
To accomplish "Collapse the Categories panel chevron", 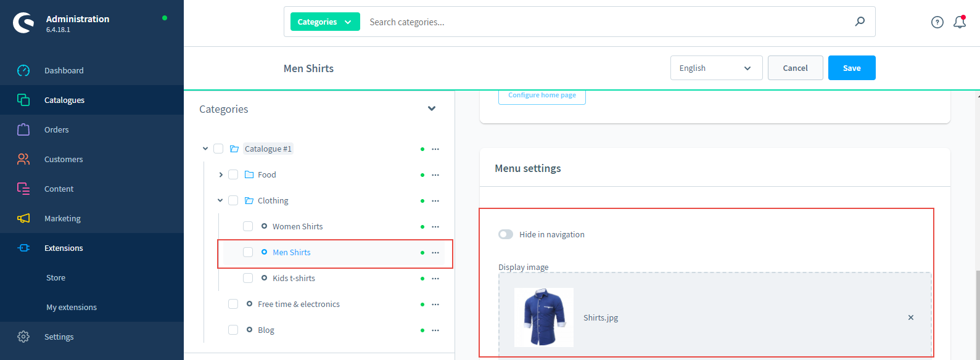I will tap(432, 108).
